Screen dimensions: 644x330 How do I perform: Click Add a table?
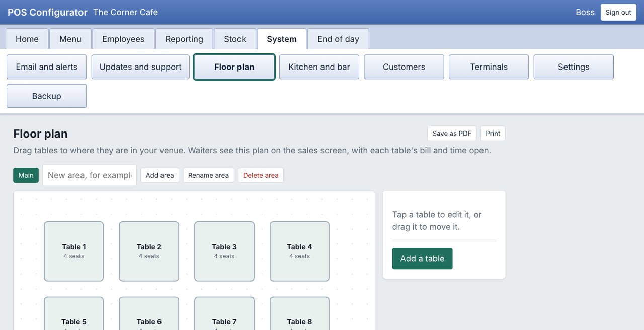coord(423,258)
